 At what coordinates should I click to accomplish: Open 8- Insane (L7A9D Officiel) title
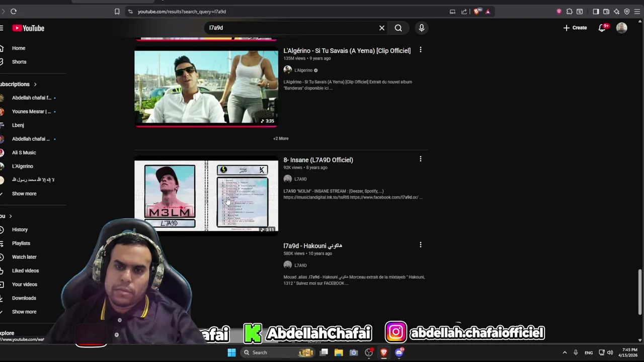318,160
